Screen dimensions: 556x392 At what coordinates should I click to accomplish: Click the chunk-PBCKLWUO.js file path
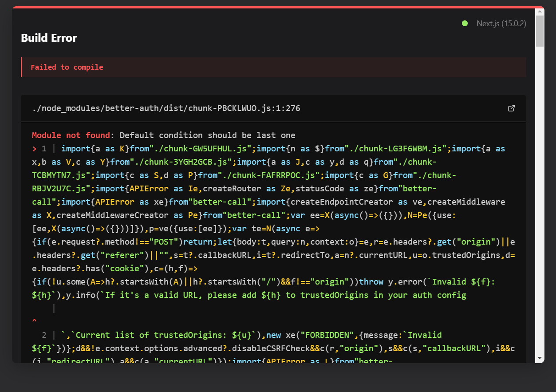pyautogui.click(x=166, y=108)
